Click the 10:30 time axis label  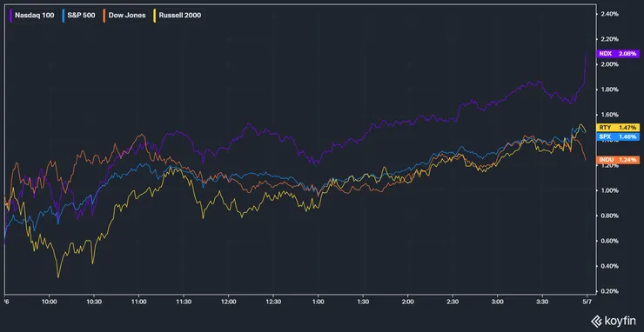click(x=94, y=302)
